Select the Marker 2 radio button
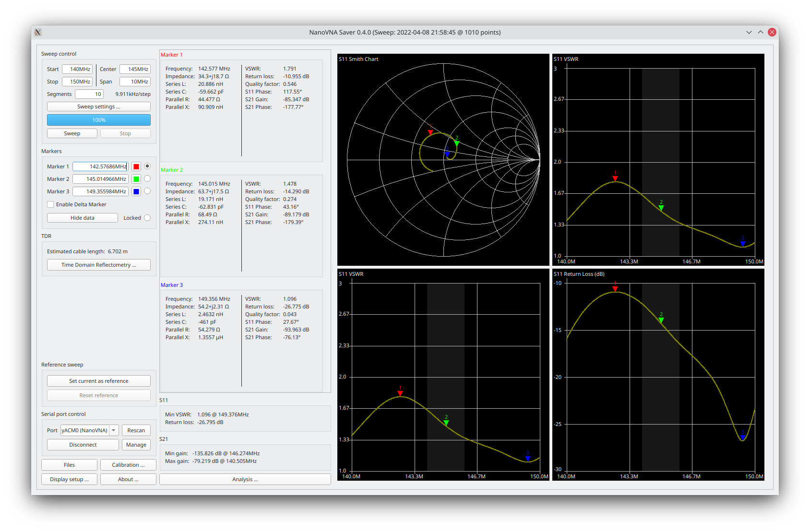 tap(147, 178)
